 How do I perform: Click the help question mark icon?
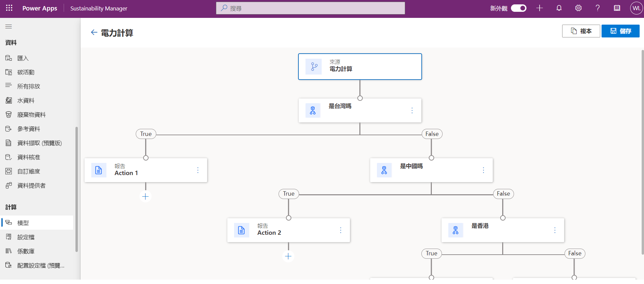pyautogui.click(x=598, y=8)
